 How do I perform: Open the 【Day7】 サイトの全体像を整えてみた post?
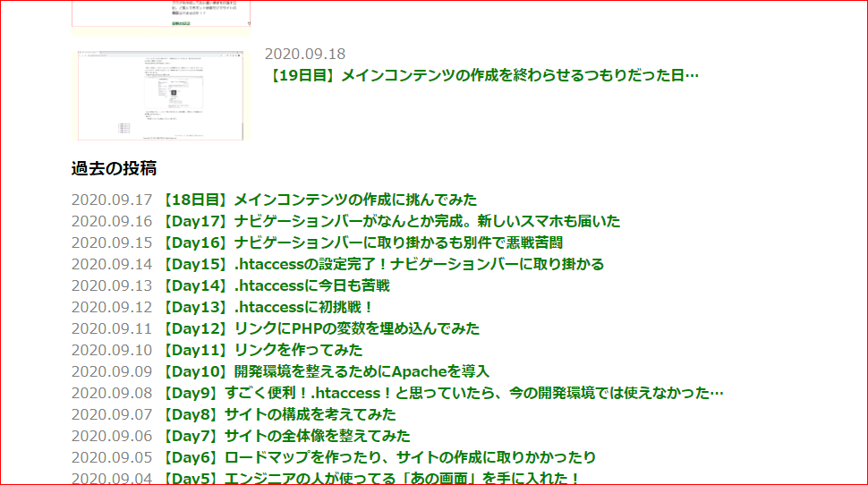(x=285, y=436)
